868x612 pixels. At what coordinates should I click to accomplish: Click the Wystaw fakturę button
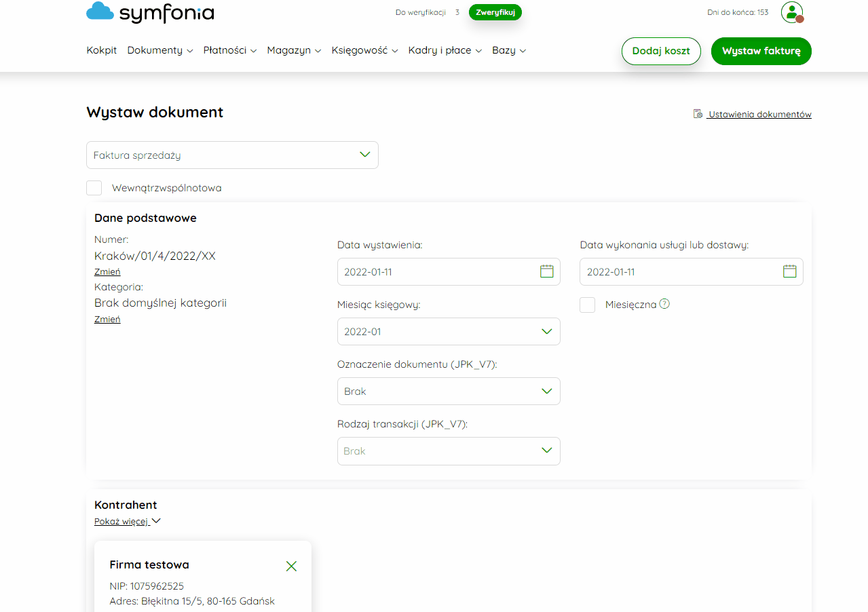pos(761,51)
